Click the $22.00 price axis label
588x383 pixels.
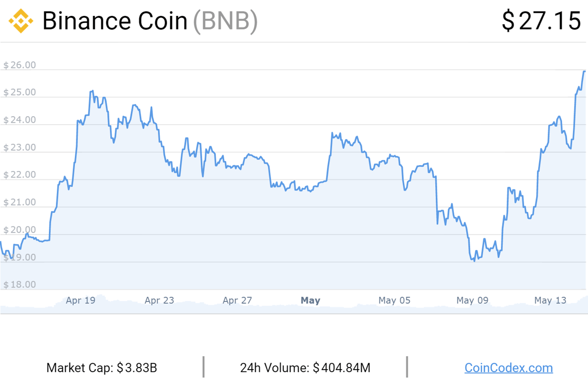pyautogui.click(x=19, y=175)
